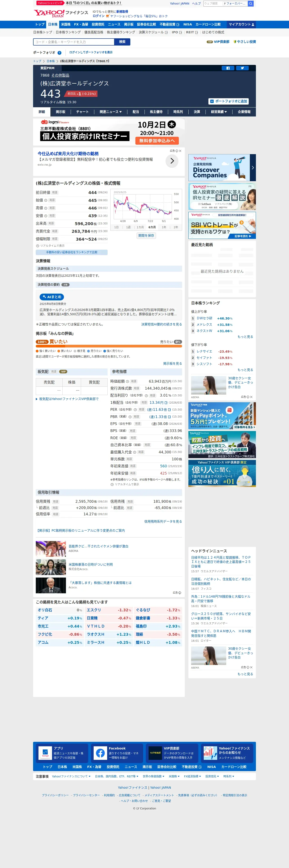Screen dimensions: 289x868
Task: Click the AIまとめ button
Action: [x=52, y=297]
